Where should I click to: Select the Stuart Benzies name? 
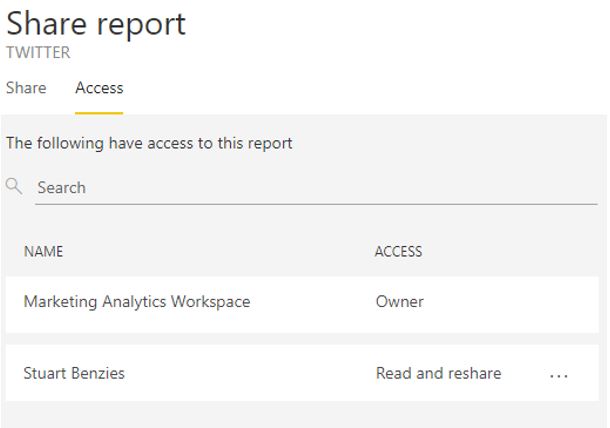tap(74, 373)
